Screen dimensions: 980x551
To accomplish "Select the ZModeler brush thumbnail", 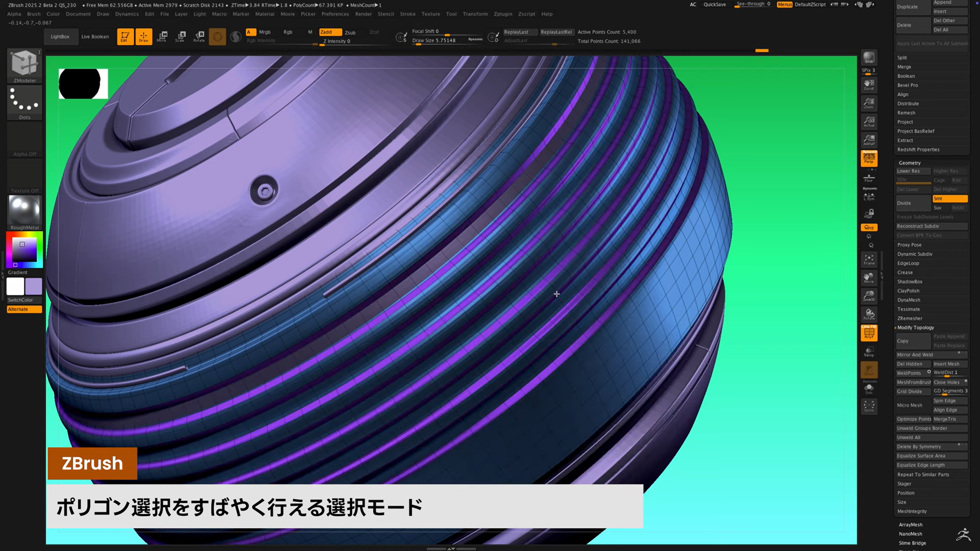I will (x=24, y=63).
